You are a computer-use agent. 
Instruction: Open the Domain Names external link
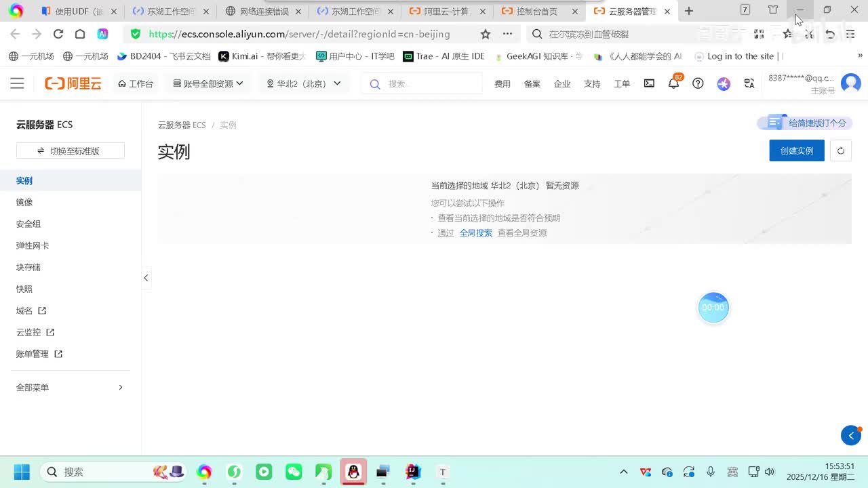(x=31, y=310)
